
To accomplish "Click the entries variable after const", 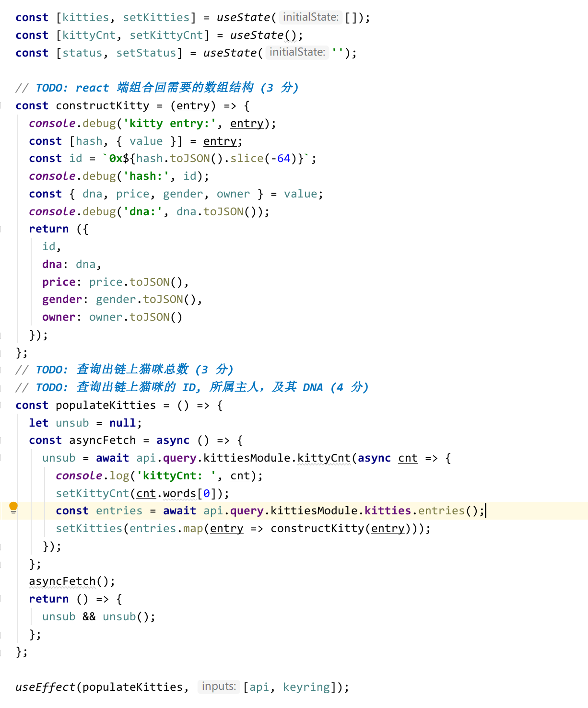I will [119, 511].
